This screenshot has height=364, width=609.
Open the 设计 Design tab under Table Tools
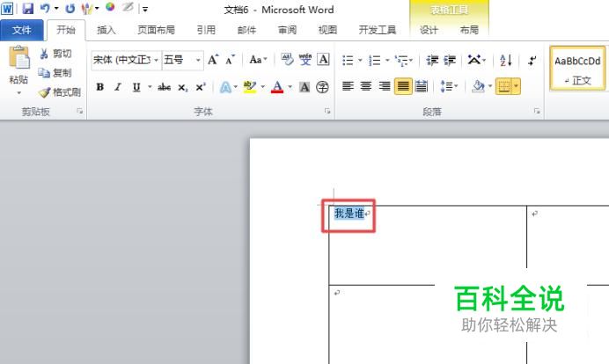tap(429, 30)
